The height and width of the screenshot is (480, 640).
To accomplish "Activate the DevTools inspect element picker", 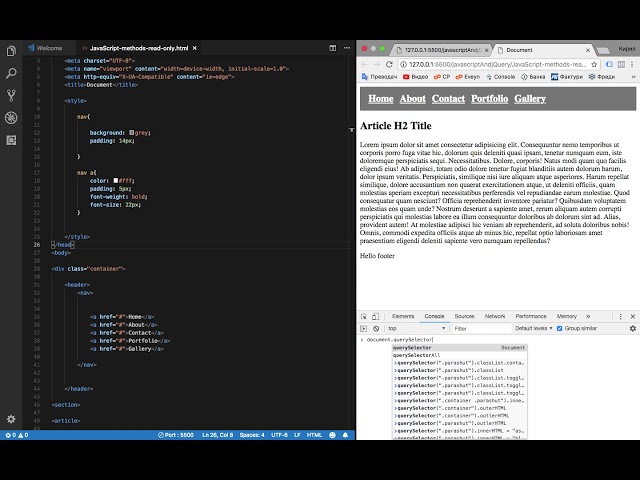I will coord(364,317).
